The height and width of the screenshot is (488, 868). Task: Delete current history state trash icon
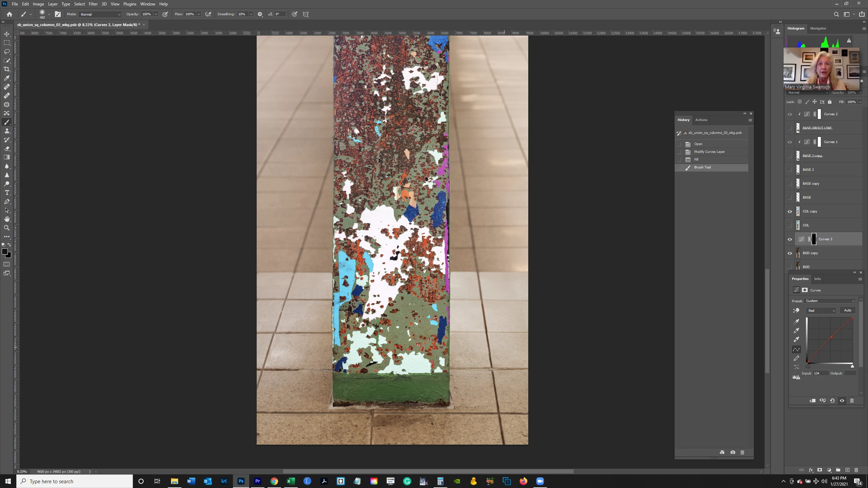coord(742,452)
